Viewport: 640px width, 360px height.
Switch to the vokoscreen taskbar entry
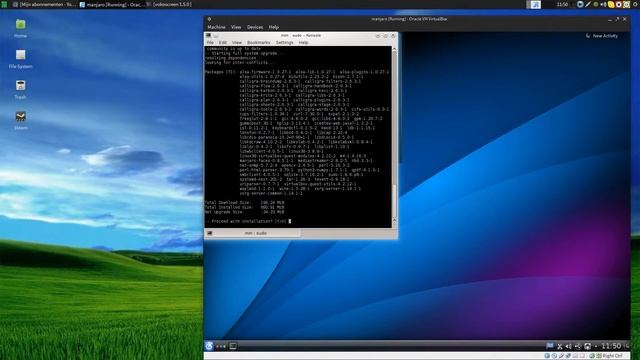pyautogui.click(x=169, y=4)
